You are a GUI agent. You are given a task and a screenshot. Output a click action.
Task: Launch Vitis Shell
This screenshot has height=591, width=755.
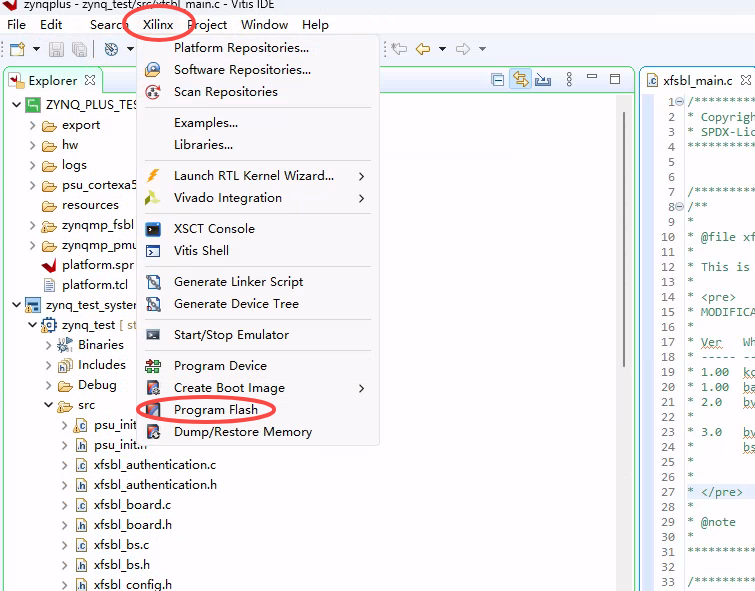[201, 250]
